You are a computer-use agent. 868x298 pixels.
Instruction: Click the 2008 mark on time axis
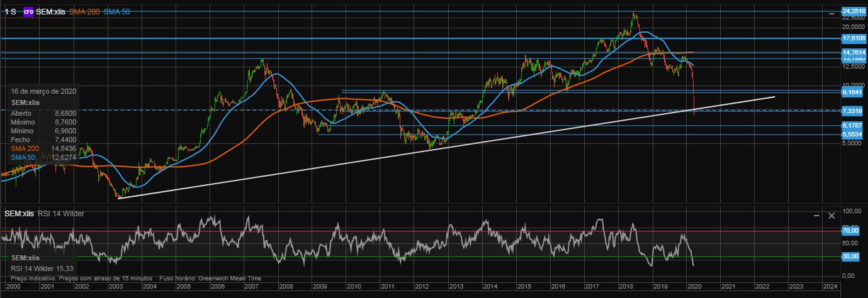pyautogui.click(x=286, y=287)
